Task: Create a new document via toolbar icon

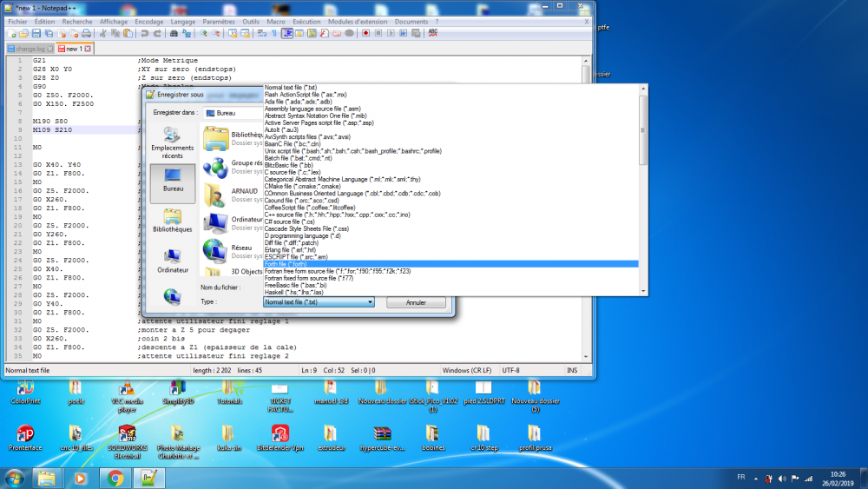Action: pyautogui.click(x=11, y=33)
